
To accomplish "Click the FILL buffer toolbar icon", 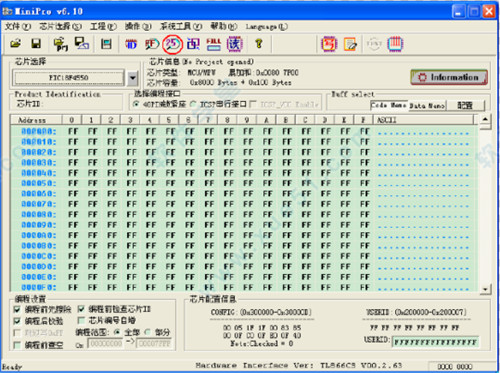I will (214, 44).
